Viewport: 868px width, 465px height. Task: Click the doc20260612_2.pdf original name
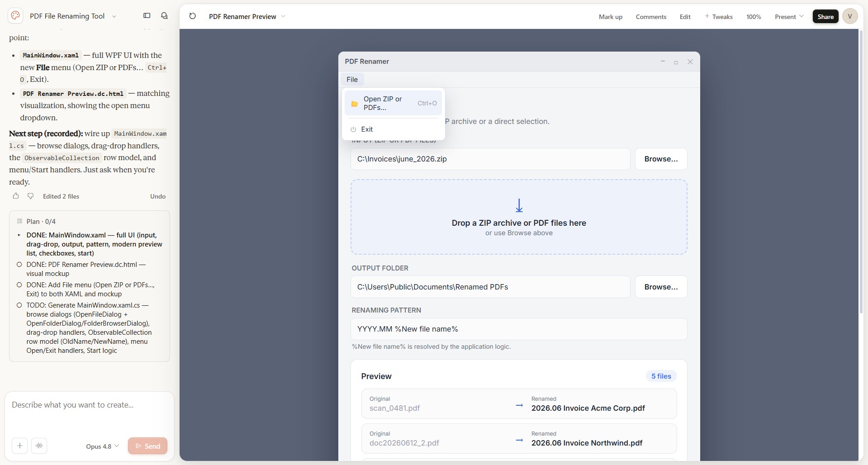click(x=404, y=443)
